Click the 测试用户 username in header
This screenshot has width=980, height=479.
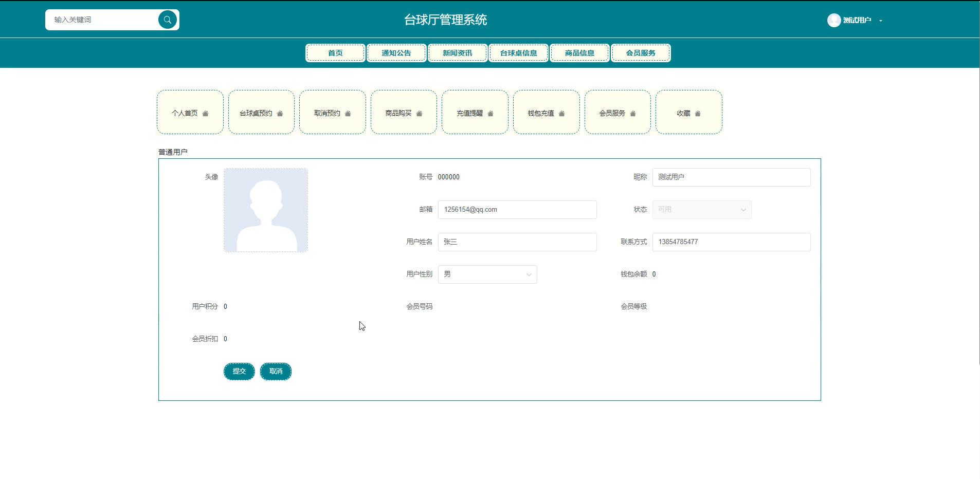pos(857,21)
